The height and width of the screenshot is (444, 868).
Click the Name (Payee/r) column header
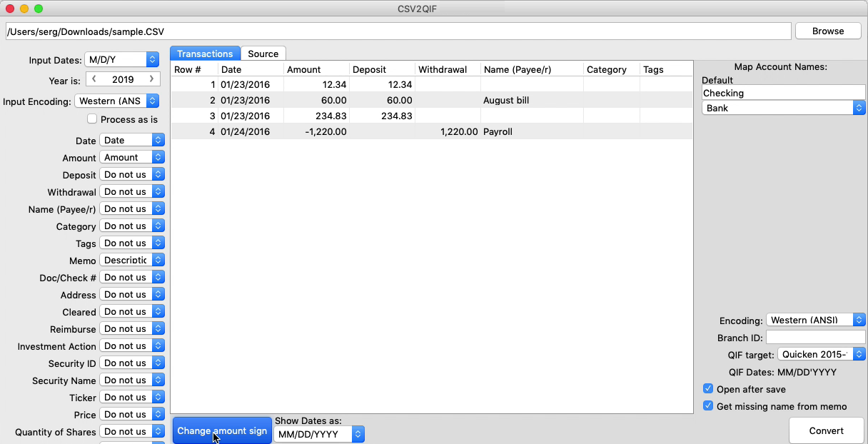532,69
